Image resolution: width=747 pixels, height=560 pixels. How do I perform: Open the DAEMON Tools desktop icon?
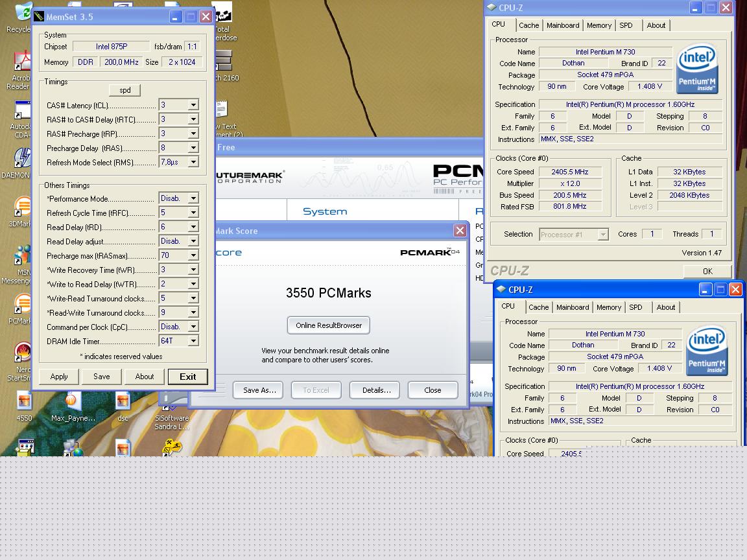[22, 157]
